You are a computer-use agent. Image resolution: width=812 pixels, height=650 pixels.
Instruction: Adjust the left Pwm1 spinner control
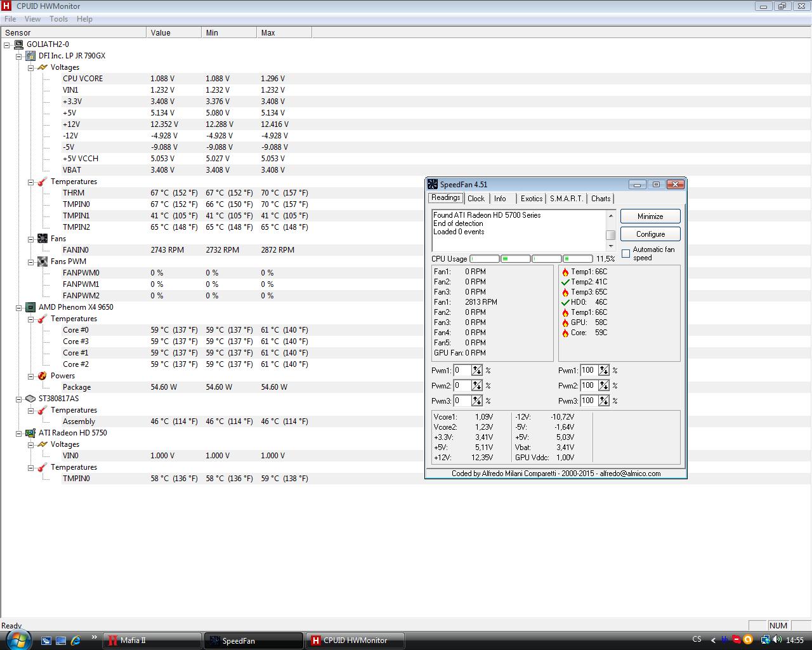(476, 370)
